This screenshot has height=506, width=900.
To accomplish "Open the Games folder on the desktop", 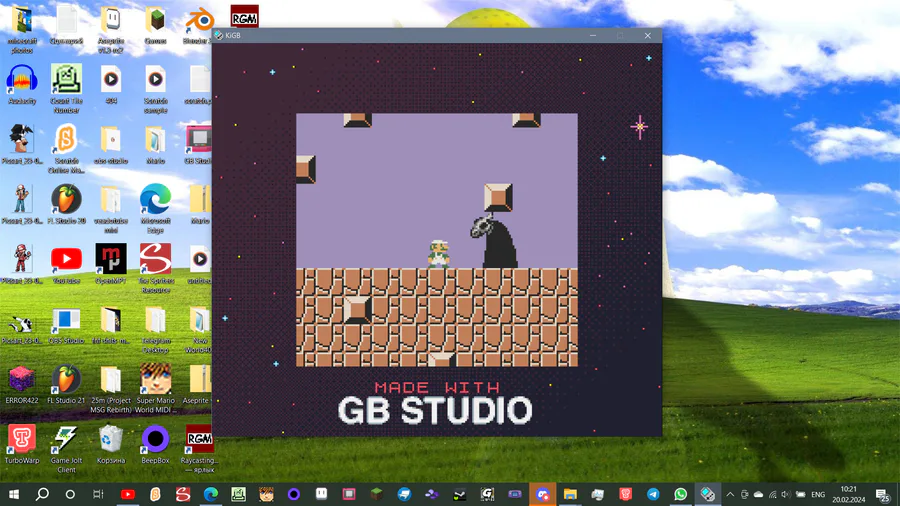I will click(x=155, y=26).
